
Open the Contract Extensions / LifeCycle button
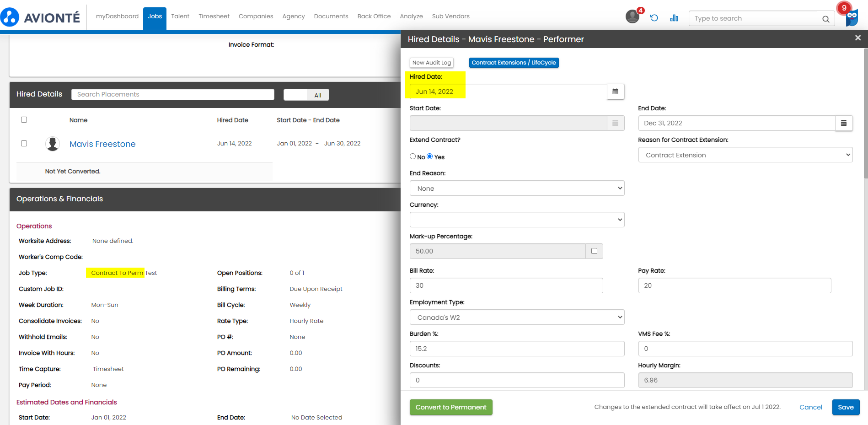[x=514, y=63]
